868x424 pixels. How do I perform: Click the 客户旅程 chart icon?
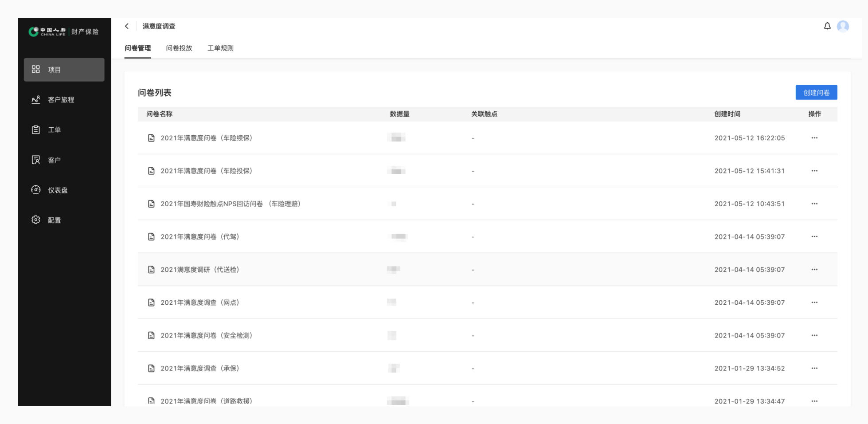click(x=36, y=99)
